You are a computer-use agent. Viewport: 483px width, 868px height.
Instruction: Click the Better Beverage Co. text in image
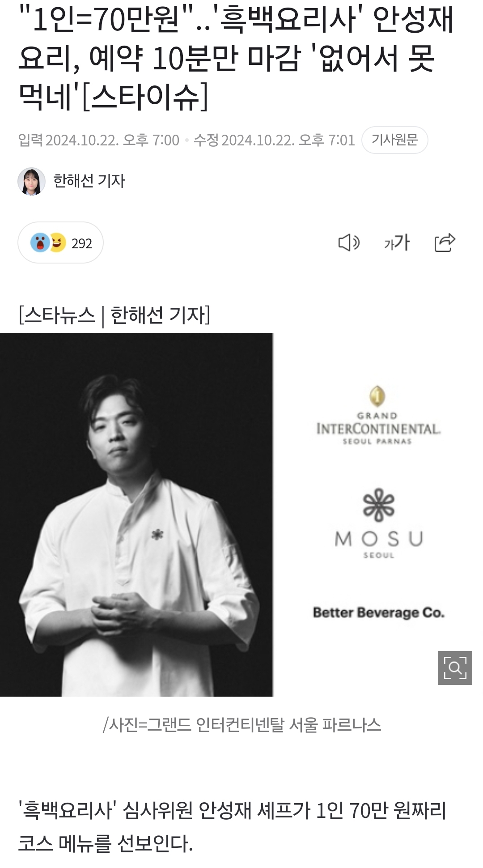(379, 613)
